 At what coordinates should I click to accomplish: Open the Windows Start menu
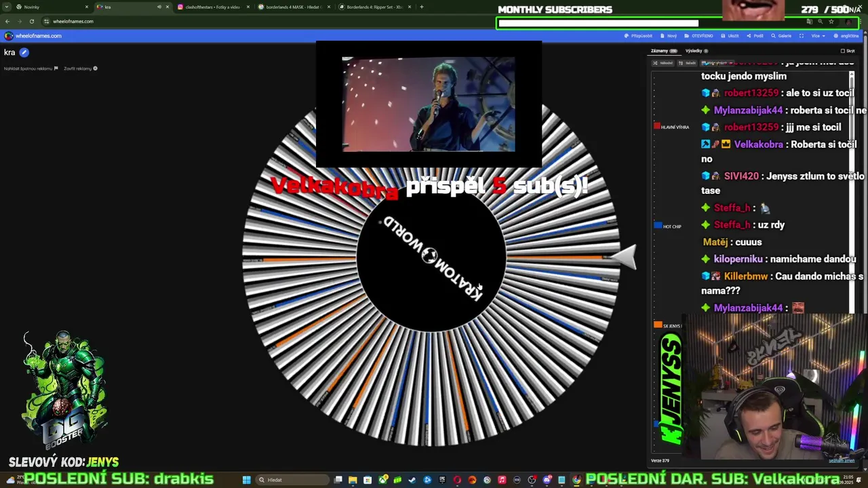pyautogui.click(x=247, y=480)
